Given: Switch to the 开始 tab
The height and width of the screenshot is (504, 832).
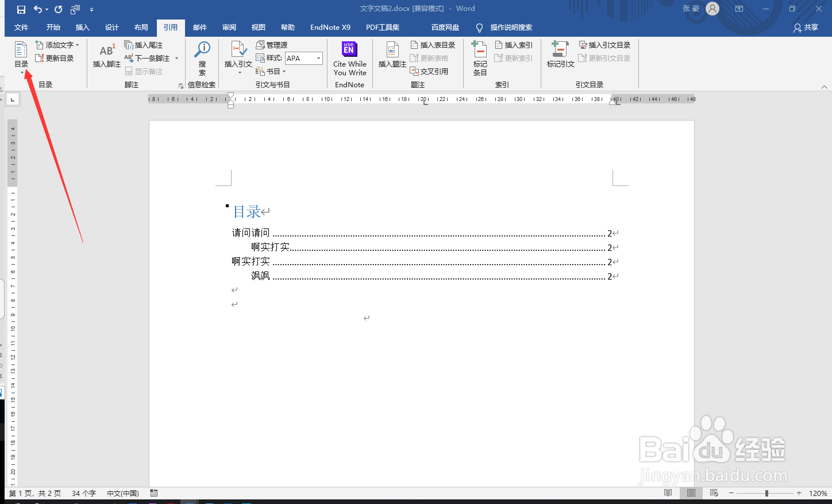Looking at the screenshot, I should coord(53,28).
